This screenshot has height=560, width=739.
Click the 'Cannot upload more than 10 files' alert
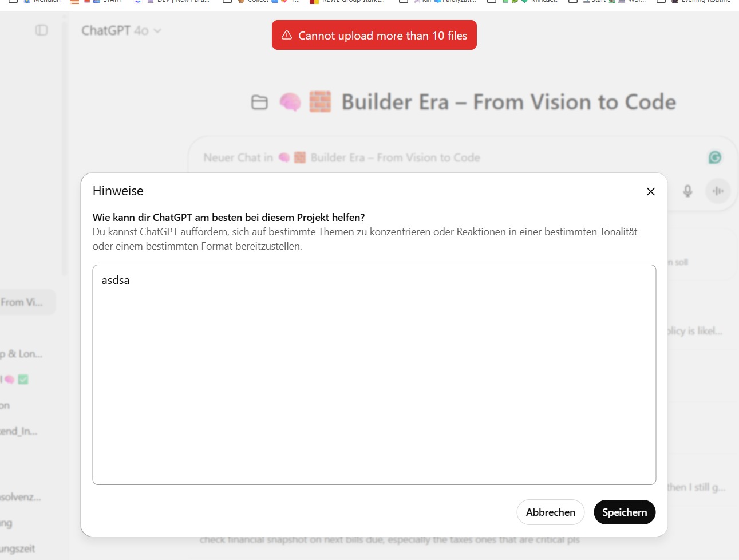(x=374, y=35)
